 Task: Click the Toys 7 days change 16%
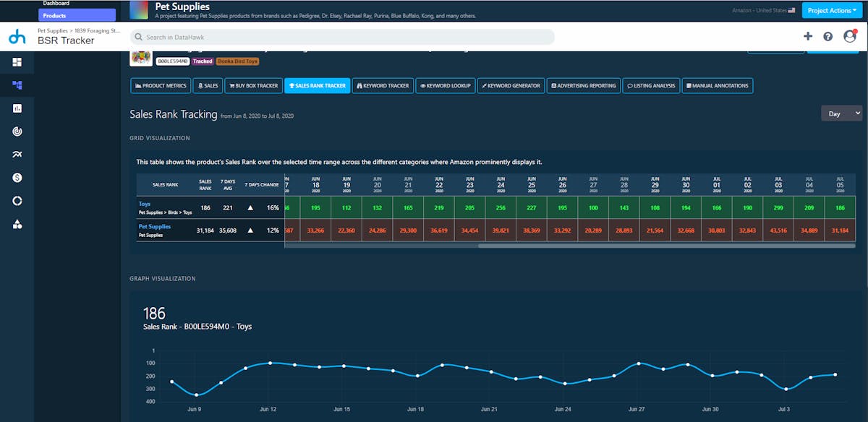pyautogui.click(x=273, y=207)
